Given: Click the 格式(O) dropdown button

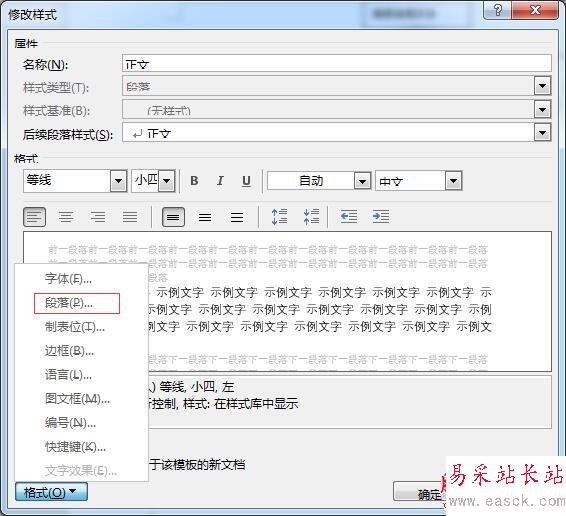Looking at the screenshot, I should (51, 492).
